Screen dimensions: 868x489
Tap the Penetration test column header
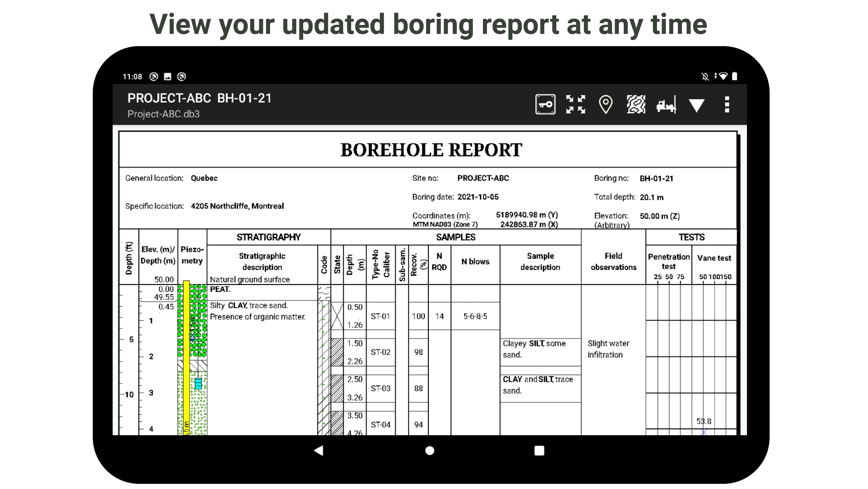668,262
